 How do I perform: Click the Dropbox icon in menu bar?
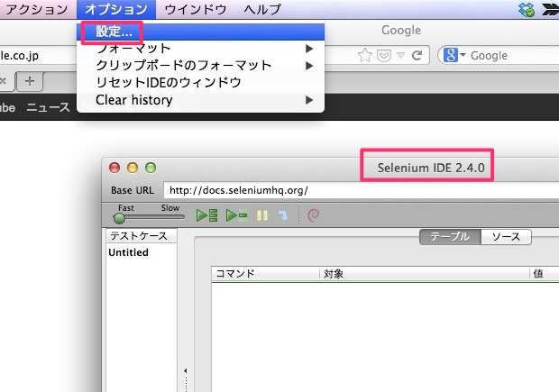point(527,9)
